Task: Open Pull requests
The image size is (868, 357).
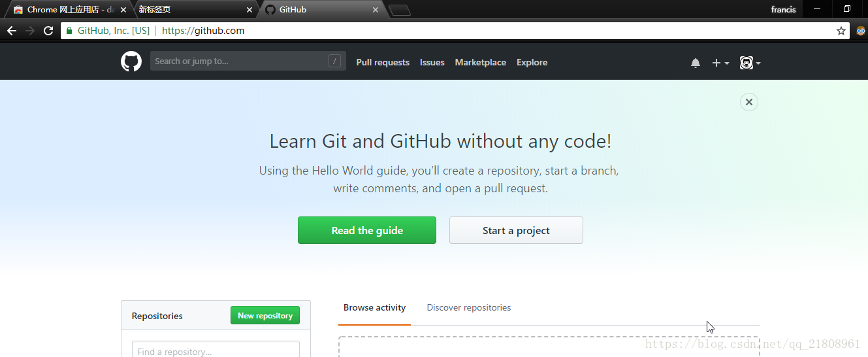Action: tap(383, 62)
